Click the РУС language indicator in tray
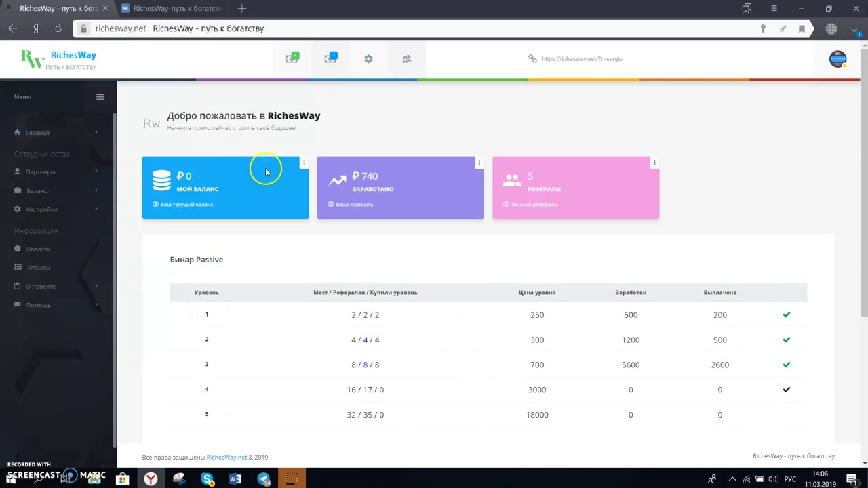Screen dimensions: 868x488 790,479
